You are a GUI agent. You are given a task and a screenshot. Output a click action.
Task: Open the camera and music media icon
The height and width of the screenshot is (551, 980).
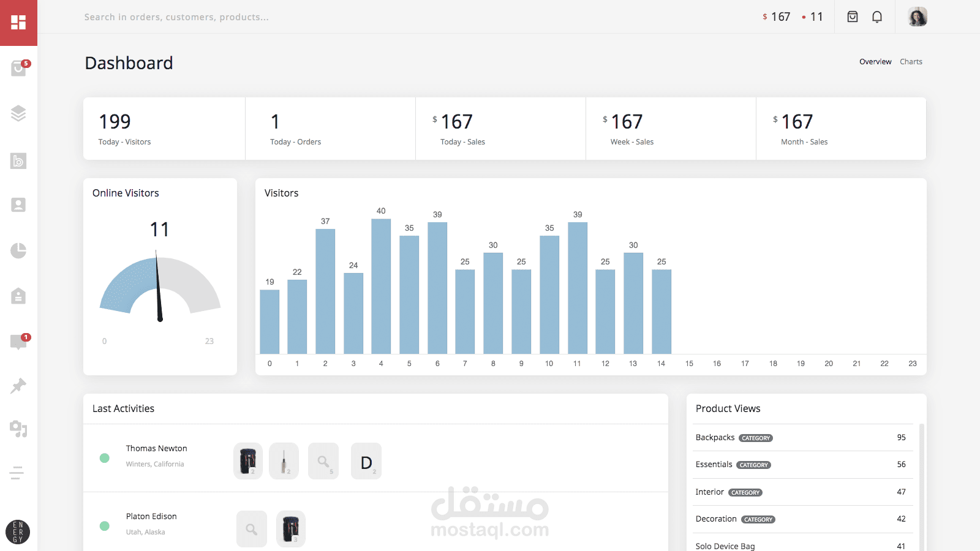pos(18,429)
